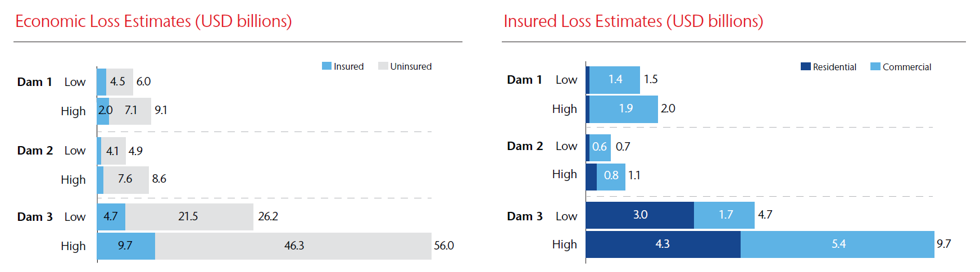Select the 46.3 uninsured bar segment

(293, 246)
